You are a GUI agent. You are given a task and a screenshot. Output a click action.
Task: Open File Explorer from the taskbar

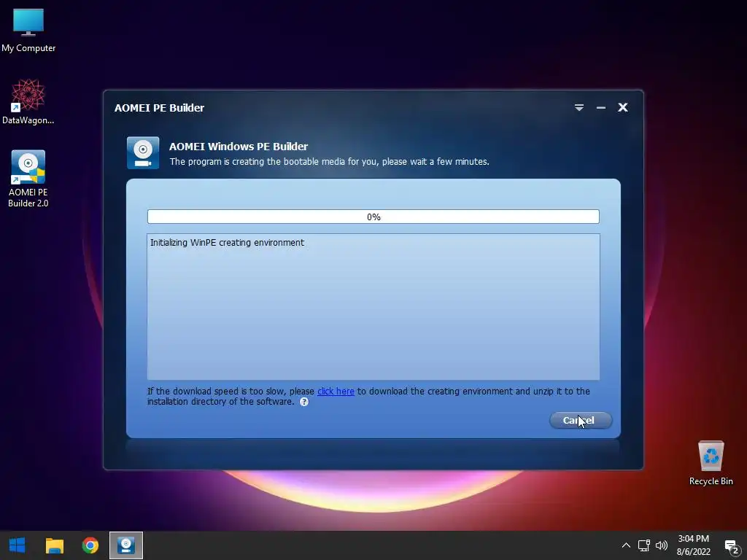(x=54, y=545)
